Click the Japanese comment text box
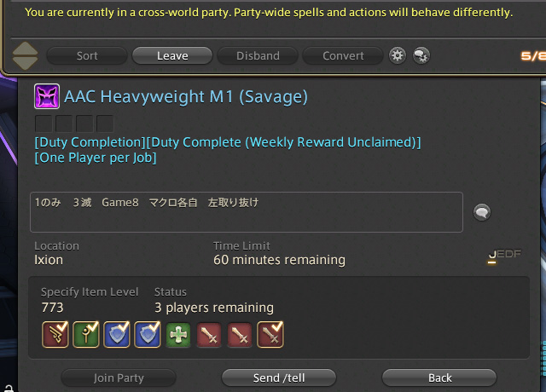 click(247, 212)
